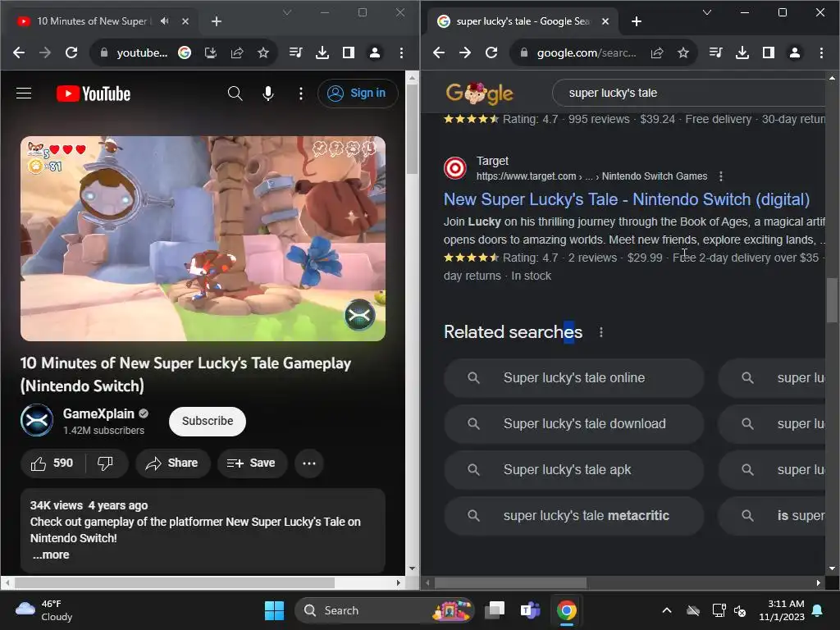
Task: Close the YouTube browser tab
Action: point(185,21)
